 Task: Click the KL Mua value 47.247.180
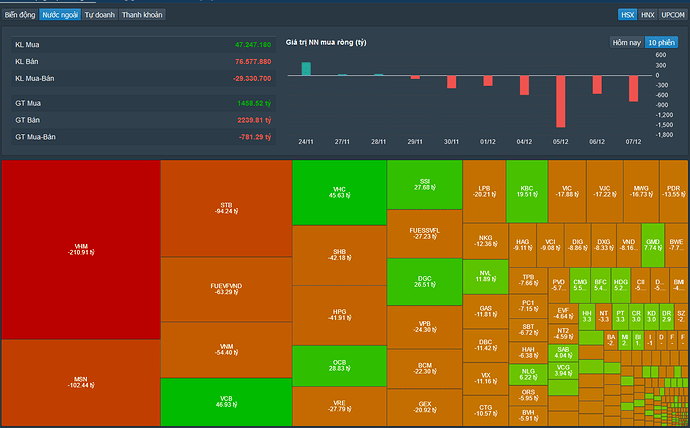[253, 45]
